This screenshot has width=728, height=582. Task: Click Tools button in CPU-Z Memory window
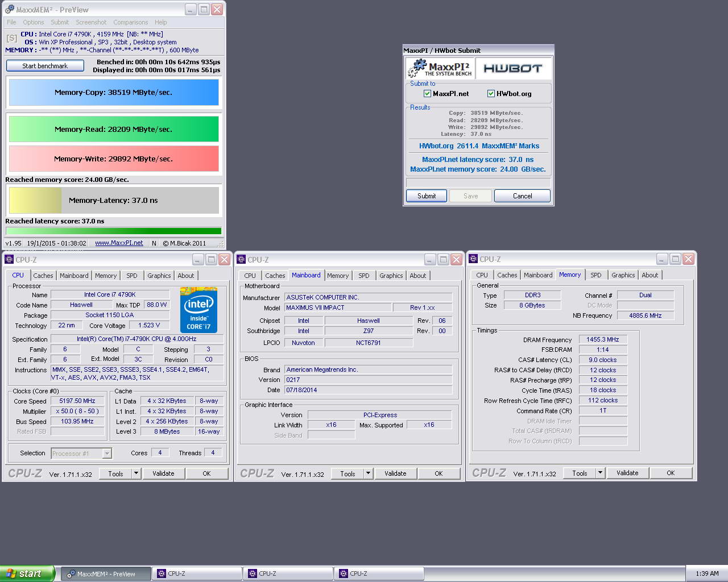tap(580, 473)
